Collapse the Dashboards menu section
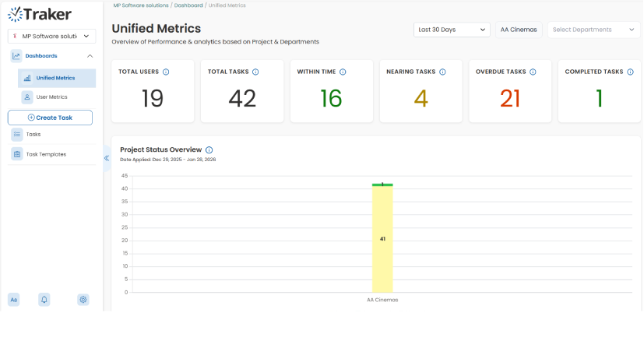This screenshot has width=644, height=362. click(90, 56)
